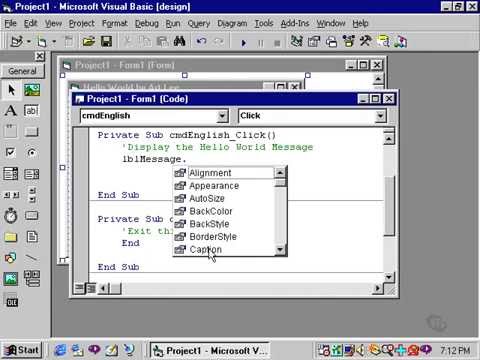The height and width of the screenshot is (360, 480).
Task: Select the DriveListBox control tool
Action: pyautogui.click(x=32, y=216)
